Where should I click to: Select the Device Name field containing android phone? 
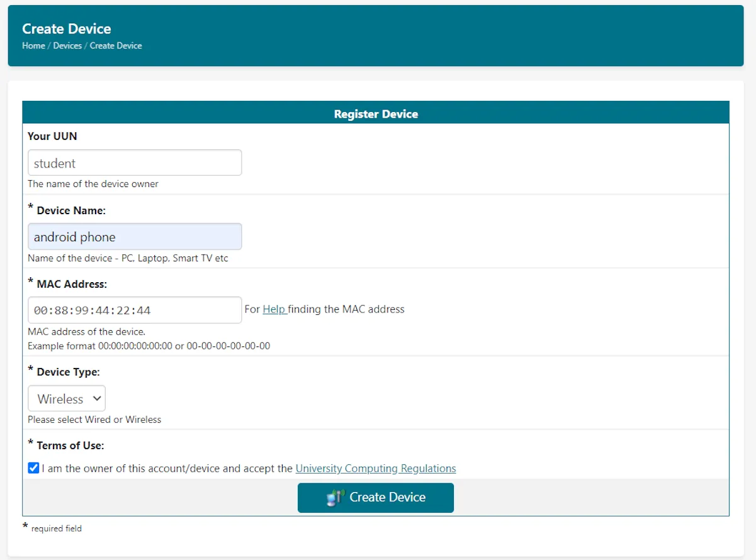pyautogui.click(x=134, y=236)
